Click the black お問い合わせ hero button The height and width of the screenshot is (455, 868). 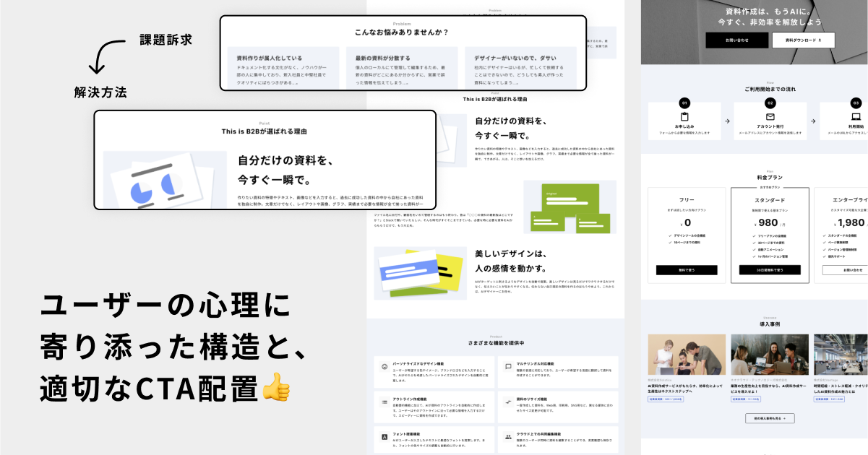(x=737, y=40)
